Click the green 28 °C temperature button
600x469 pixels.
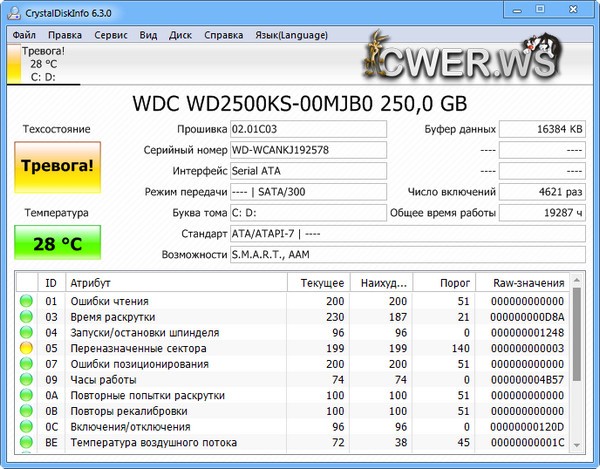coord(57,243)
